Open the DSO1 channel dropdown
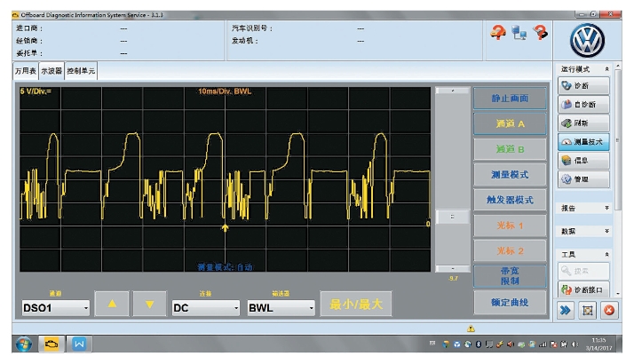This screenshot has height=364, width=634. pyautogui.click(x=56, y=308)
